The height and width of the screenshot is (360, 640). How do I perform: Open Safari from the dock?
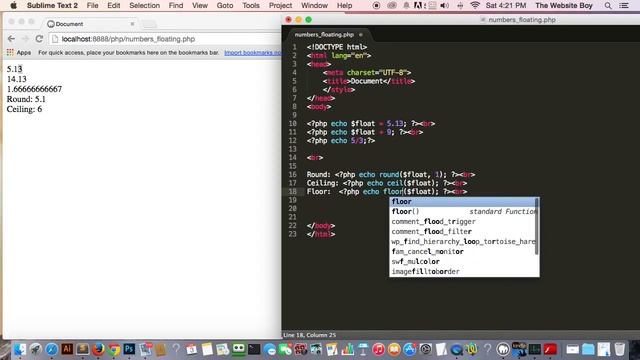point(51,349)
